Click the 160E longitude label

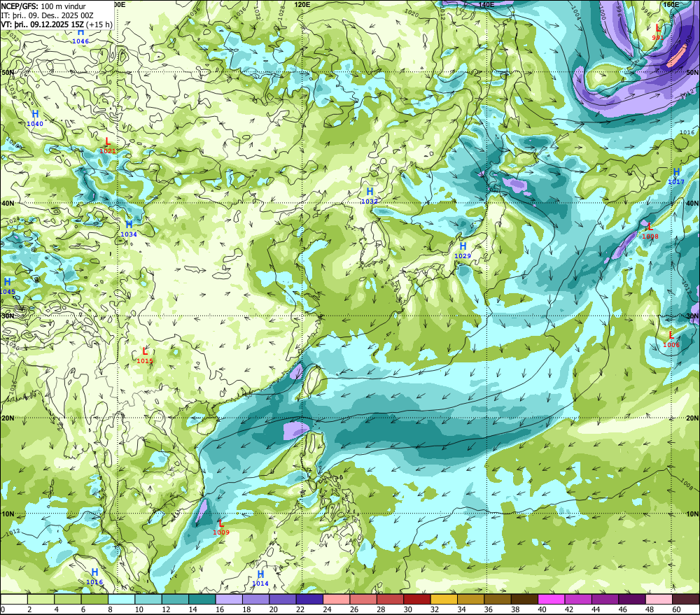(x=671, y=4)
